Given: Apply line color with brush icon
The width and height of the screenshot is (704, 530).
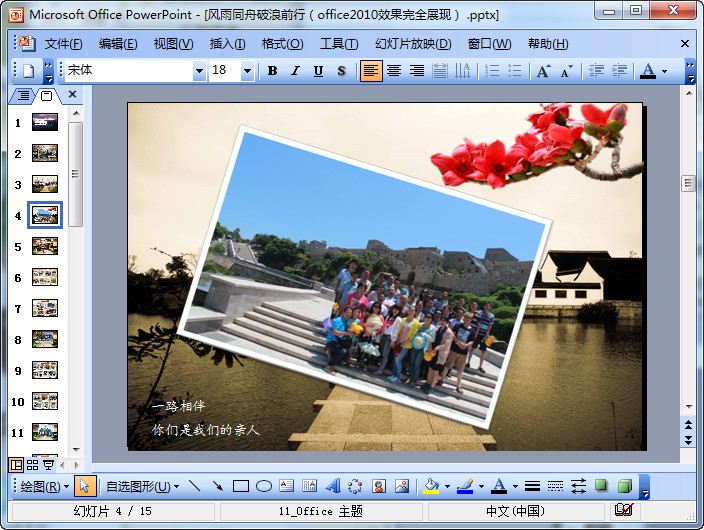Looking at the screenshot, I should pos(465,486).
